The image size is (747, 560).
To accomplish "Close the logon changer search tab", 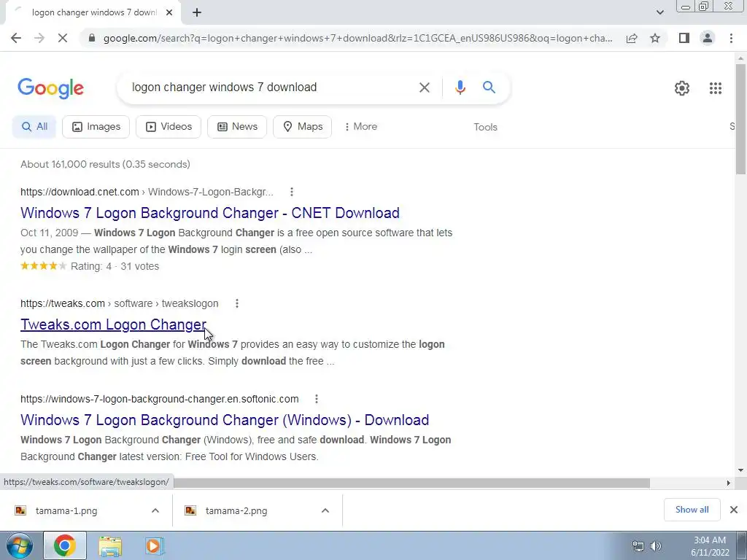I will pyautogui.click(x=169, y=12).
